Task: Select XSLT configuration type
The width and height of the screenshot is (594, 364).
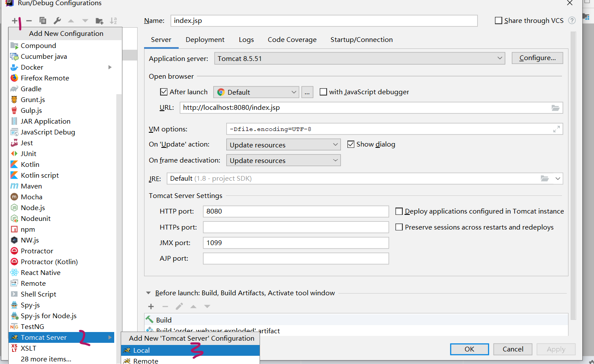Action: coord(28,348)
